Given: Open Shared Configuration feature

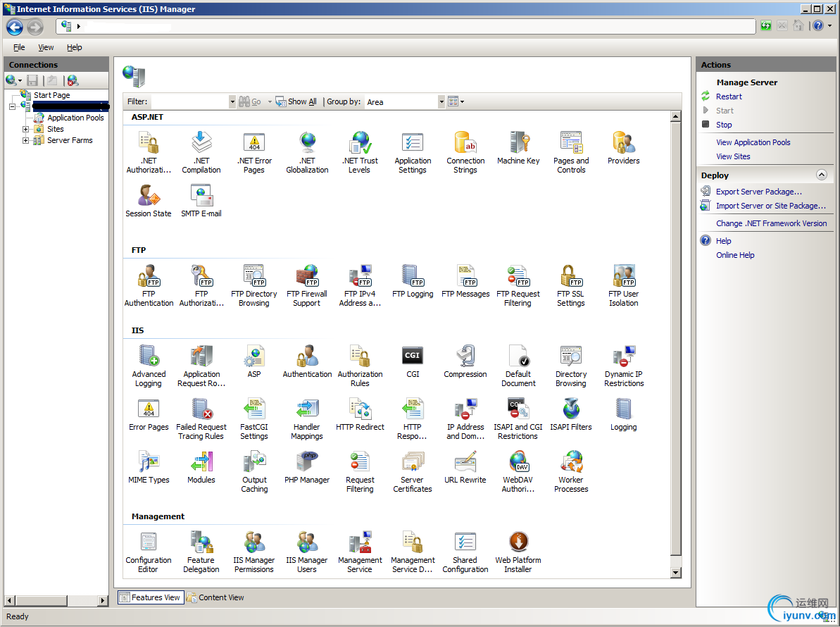Looking at the screenshot, I should coord(465,552).
